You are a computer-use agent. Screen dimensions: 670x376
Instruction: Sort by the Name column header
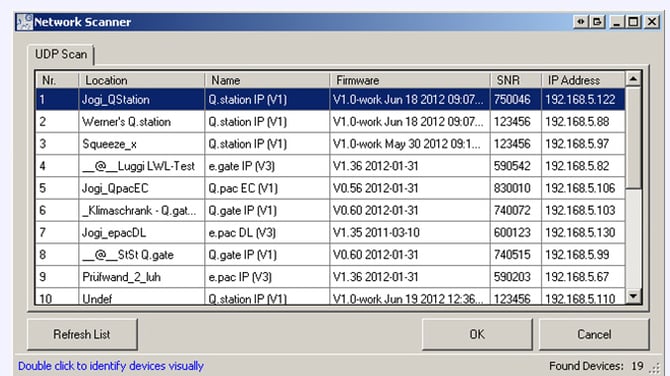(267, 80)
